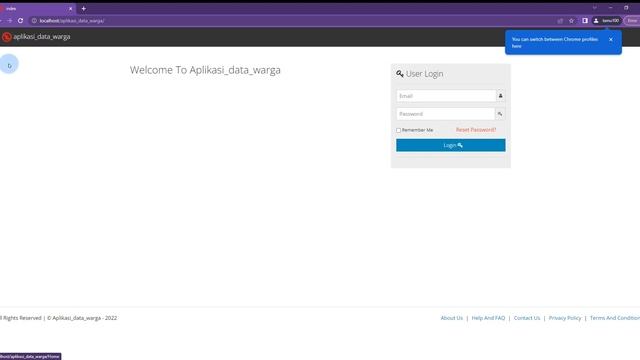Open the aplikasi_data_warga brand link
640x360 pixels.
click(x=36, y=37)
